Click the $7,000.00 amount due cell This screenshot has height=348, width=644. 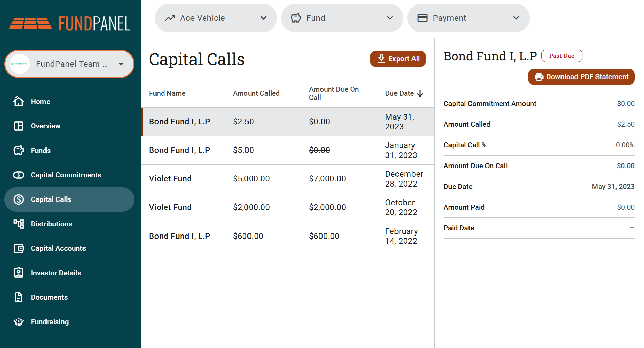pyautogui.click(x=327, y=179)
